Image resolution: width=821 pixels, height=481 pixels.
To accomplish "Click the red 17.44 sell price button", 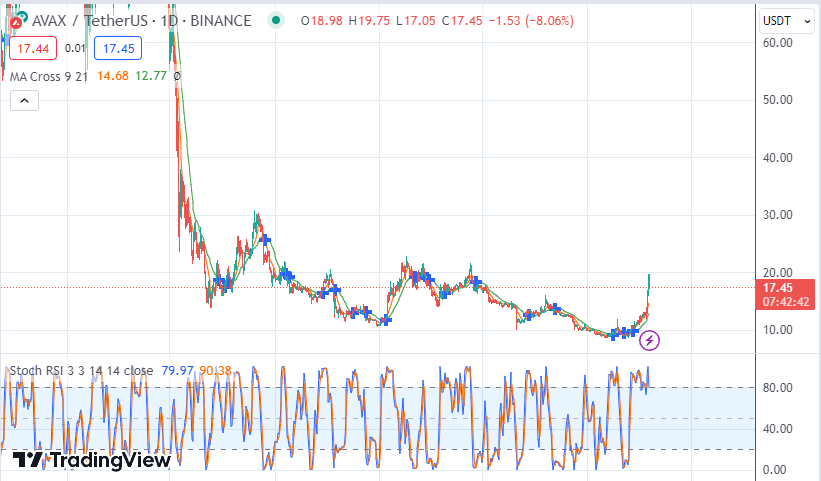I will point(34,48).
